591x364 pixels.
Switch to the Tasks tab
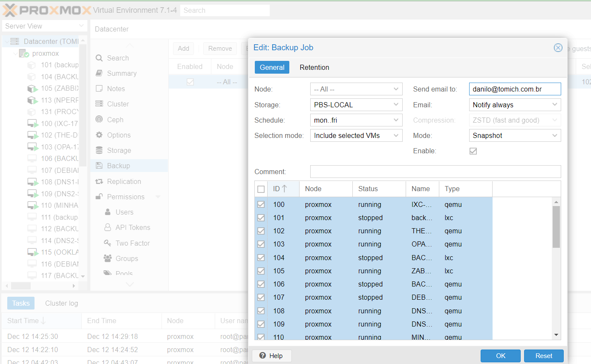21,303
